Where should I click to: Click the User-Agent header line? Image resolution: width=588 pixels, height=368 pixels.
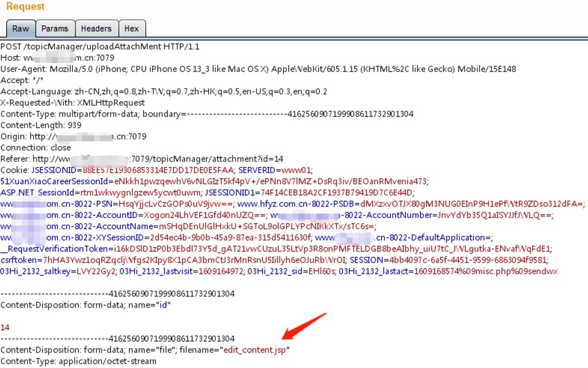point(250,69)
